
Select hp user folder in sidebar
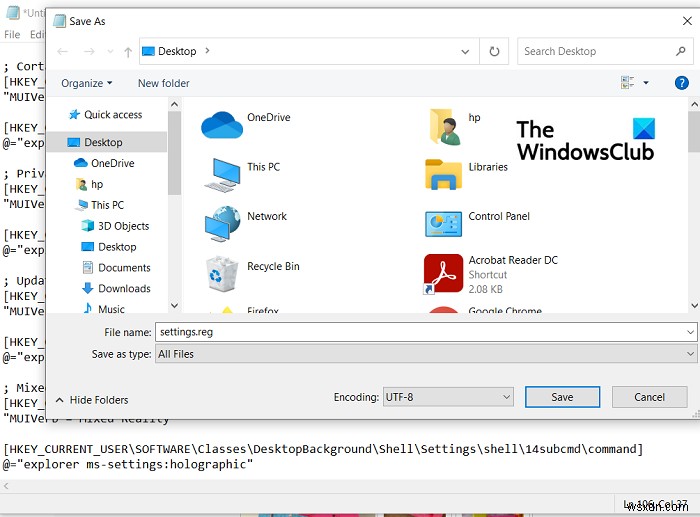(x=89, y=184)
